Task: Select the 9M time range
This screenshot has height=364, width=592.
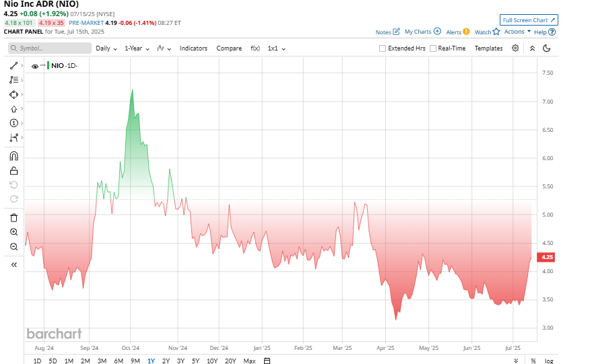Action: click(x=135, y=361)
